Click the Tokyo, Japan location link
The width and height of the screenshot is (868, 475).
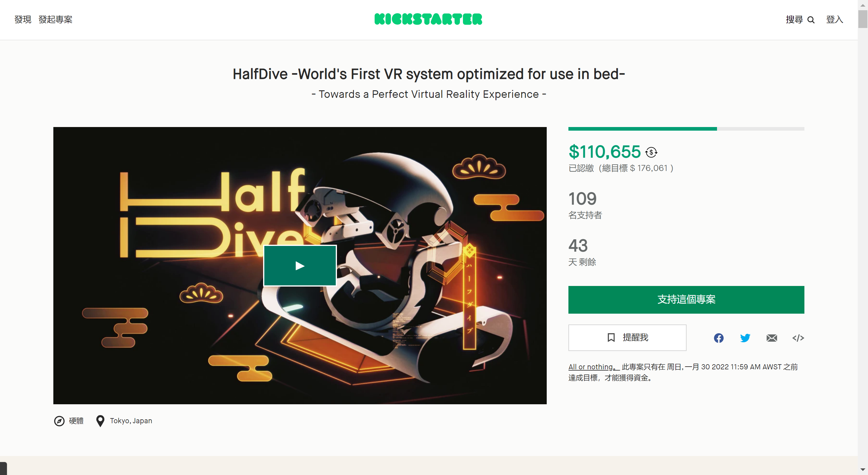[x=131, y=421]
